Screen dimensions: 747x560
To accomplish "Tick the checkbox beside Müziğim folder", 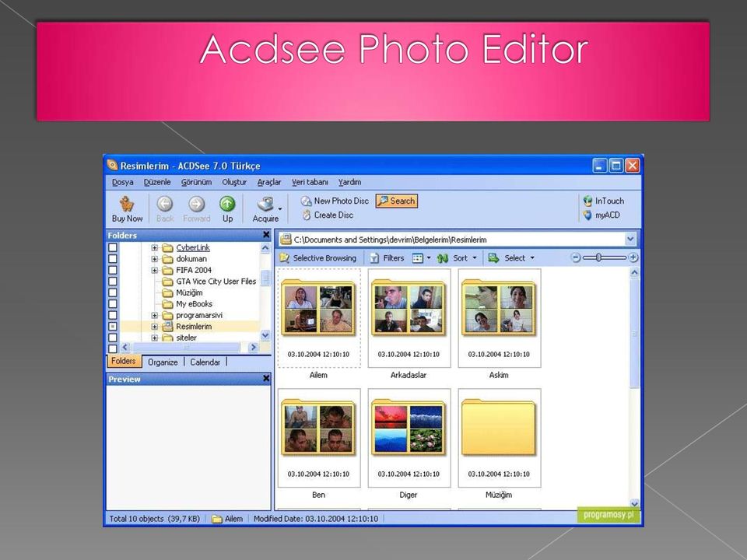I will [112, 292].
